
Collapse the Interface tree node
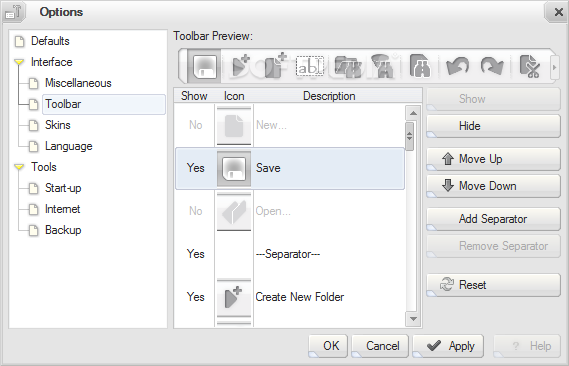point(19,62)
